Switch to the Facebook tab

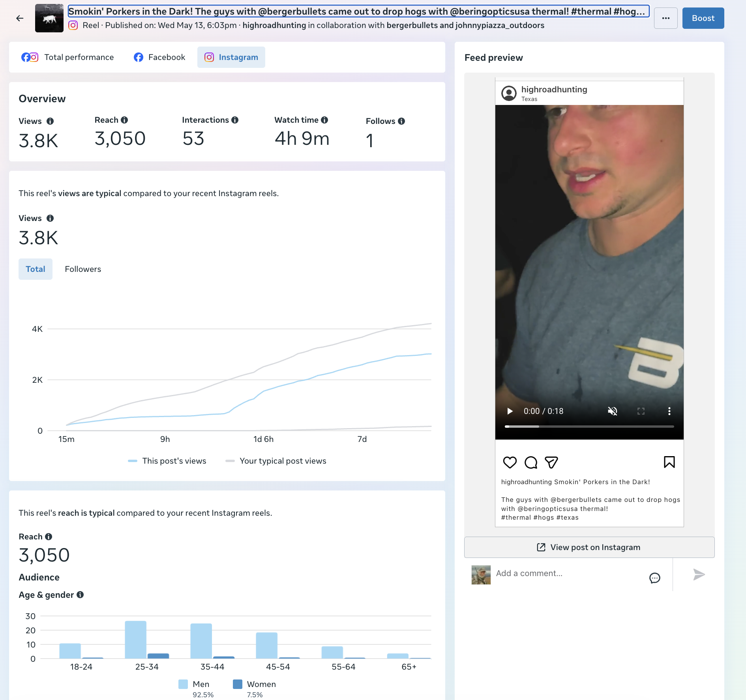click(x=159, y=57)
